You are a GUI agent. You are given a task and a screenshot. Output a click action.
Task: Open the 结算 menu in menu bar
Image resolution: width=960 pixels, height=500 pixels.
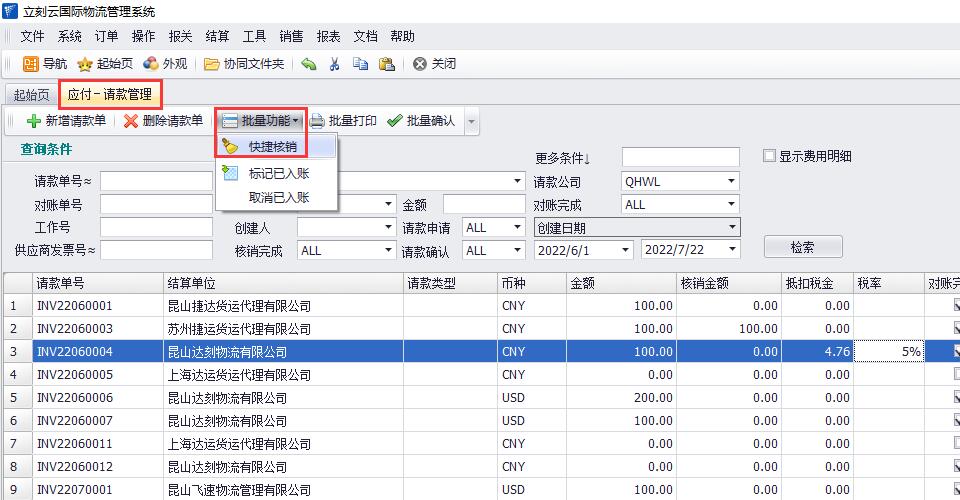[x=216, y=36]
